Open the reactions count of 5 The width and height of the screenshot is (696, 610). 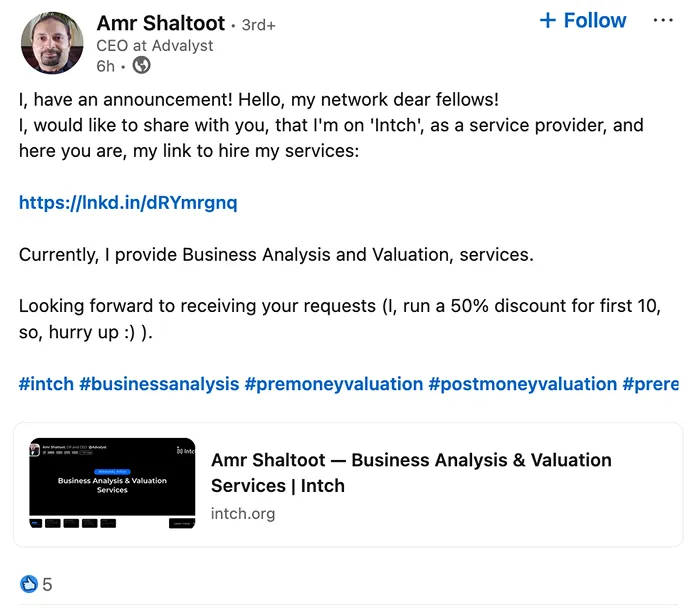click(47, 585)
